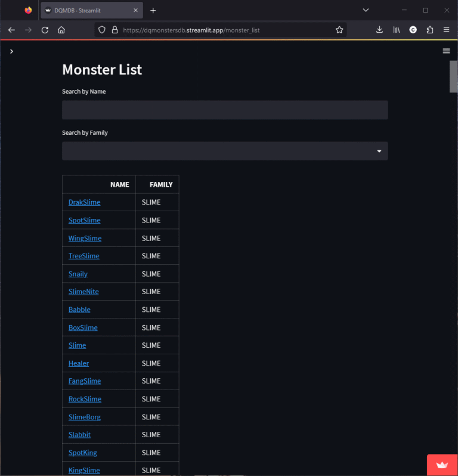The height and width of the screenshot is (476, 458).
Task: Open the extensions puzzle icon
Action: 430,30
